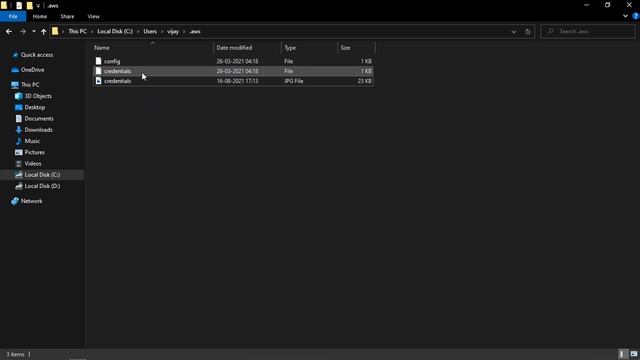This screenshot has height=360, width=640.
Task: Switch to large icons view
Action: pyautogui.click(x=633, y=354)
